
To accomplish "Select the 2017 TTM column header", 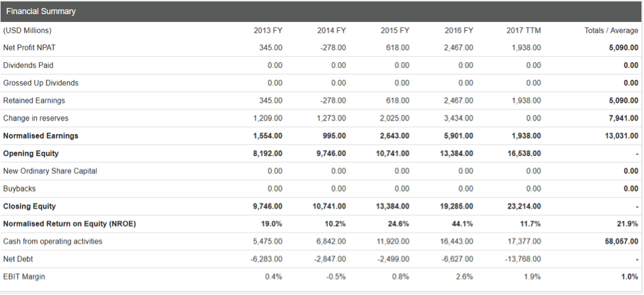I will [523, 30].
